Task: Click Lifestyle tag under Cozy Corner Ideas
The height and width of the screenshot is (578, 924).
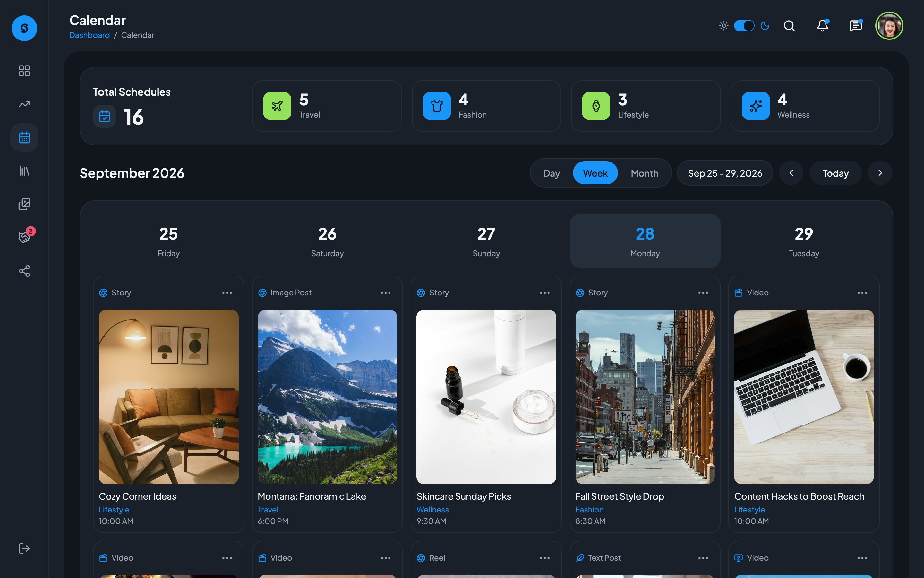Action: (114, 510)
